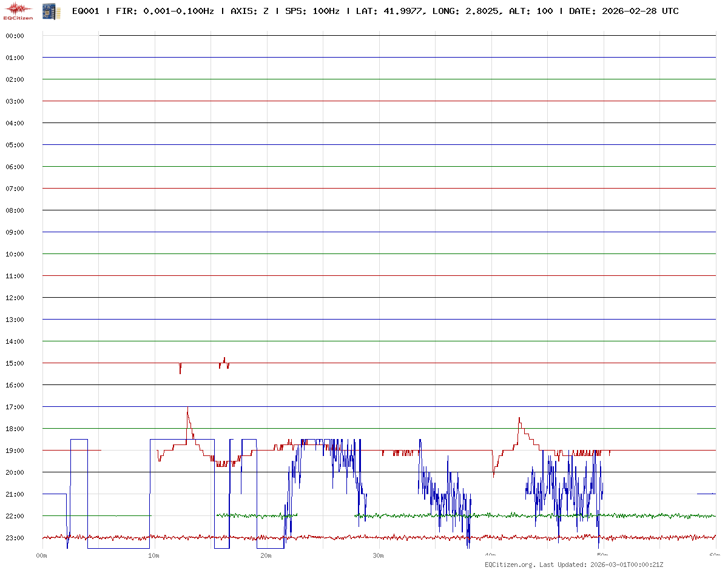Screen dimensions: 728x570
Task: Click the SPS: 100Hz sample rate text
Action: pos(312,11)
